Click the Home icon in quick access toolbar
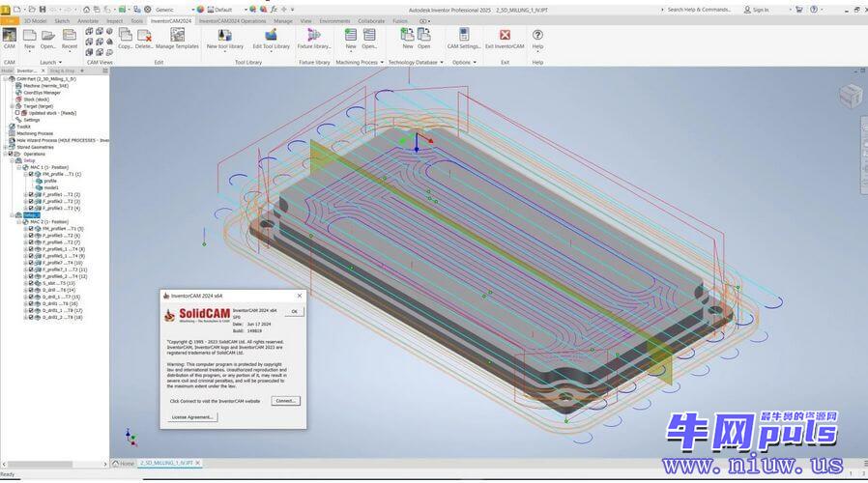This screenshot has width=868, height=483. [86, 10]
